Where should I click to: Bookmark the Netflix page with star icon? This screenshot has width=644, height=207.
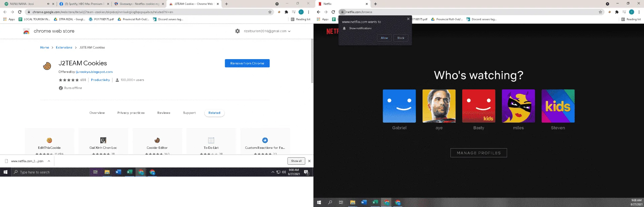click(600, 12)
